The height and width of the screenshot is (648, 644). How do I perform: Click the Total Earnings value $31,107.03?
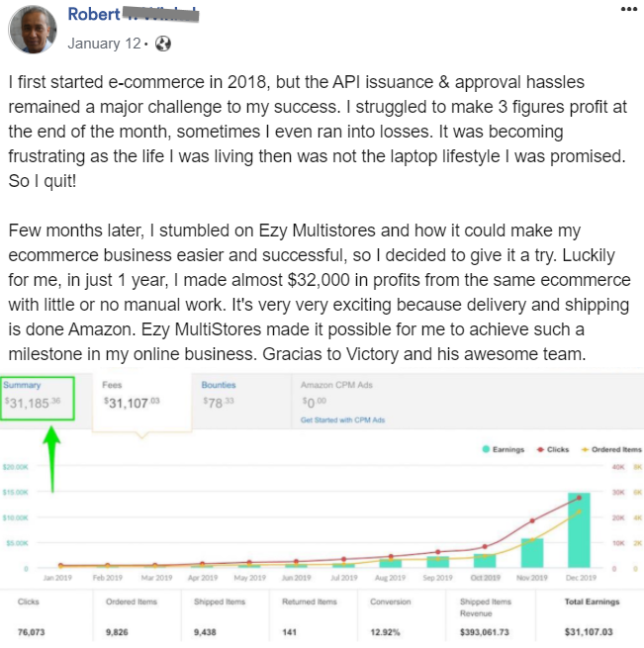589,631
